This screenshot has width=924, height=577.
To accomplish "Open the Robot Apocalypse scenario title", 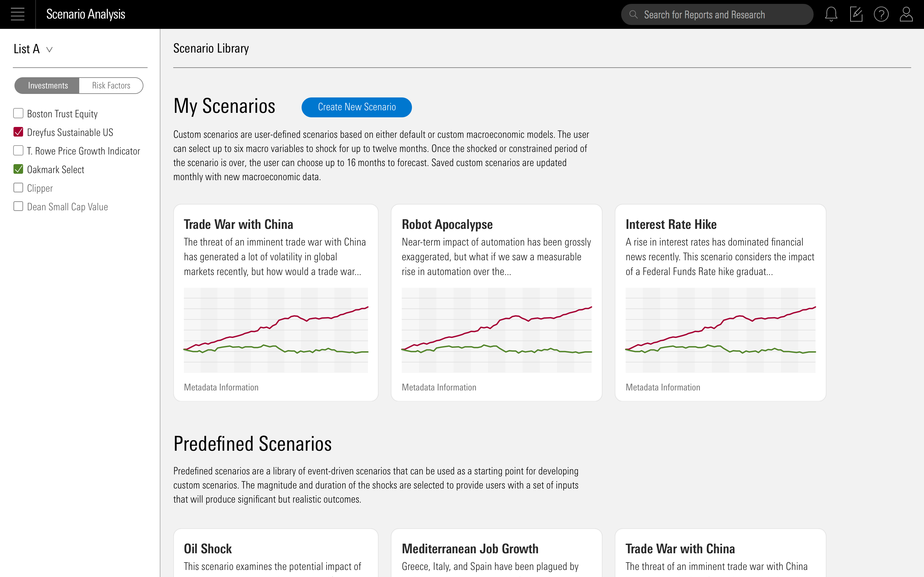I will tap(447, 224).
